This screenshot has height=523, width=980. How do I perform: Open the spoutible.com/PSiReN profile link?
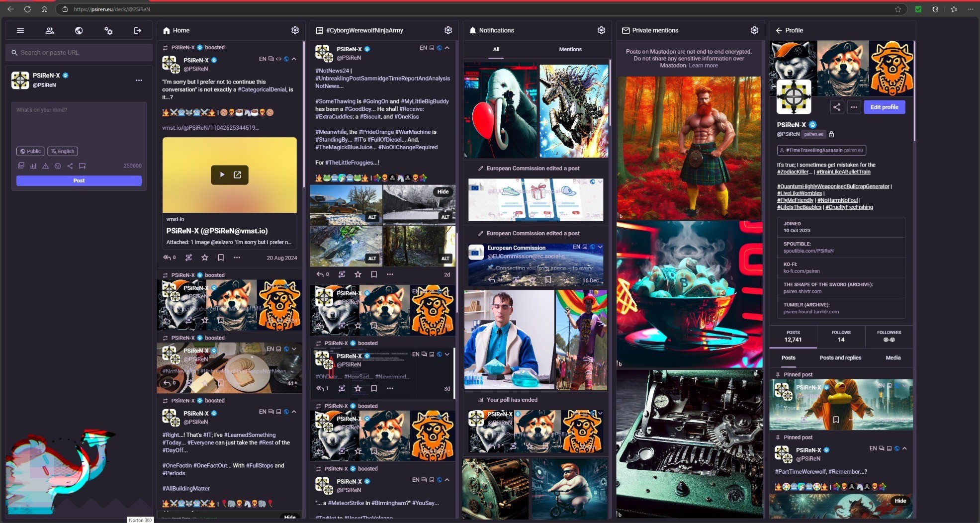808,251
